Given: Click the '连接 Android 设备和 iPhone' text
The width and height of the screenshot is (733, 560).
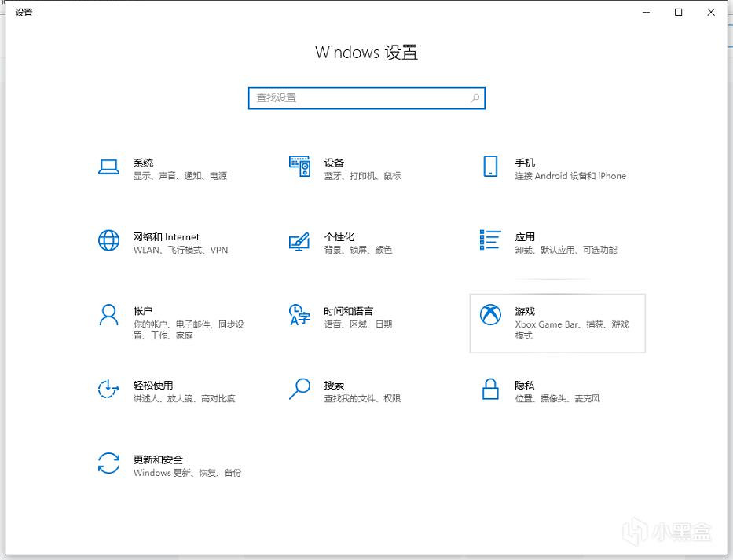Looking at the screenshot, I should pyautogui.click(x=570, y=176).
